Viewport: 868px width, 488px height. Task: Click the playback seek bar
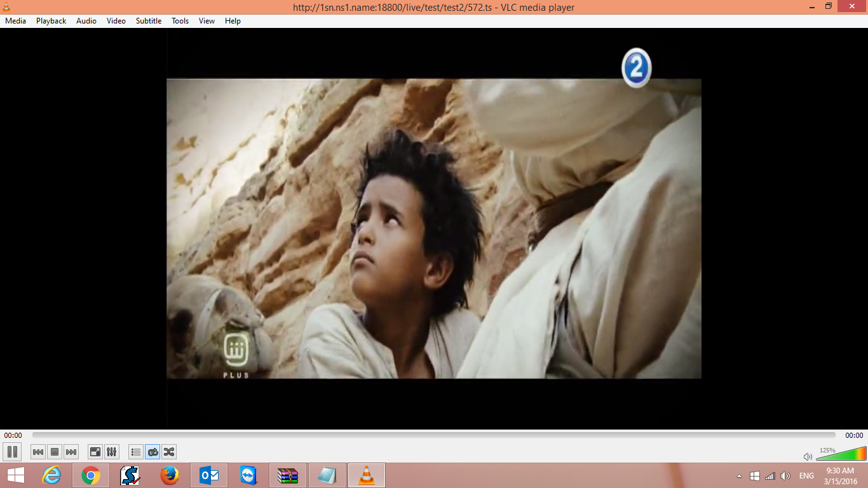pyautogui.click(x=434, y=435)
